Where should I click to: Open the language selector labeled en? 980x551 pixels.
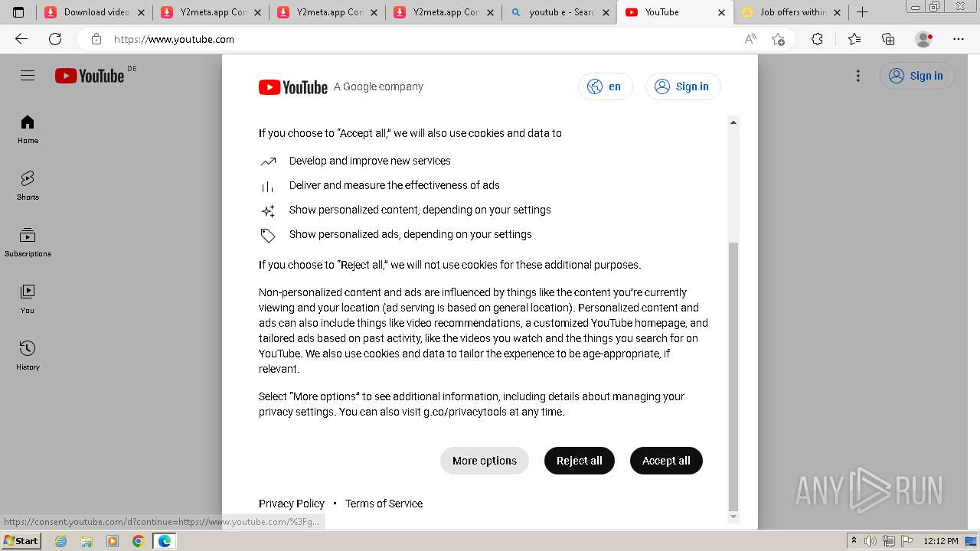(606, 86)
